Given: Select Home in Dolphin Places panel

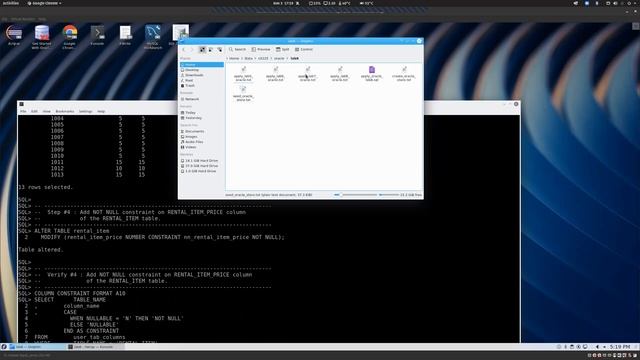Looking at the screenshot, I should [x=202, y=65].
